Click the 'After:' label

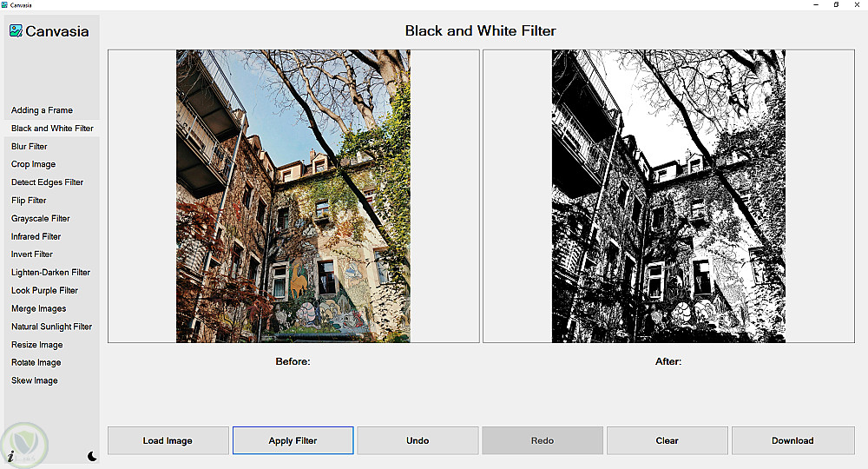tap(668, 361)
